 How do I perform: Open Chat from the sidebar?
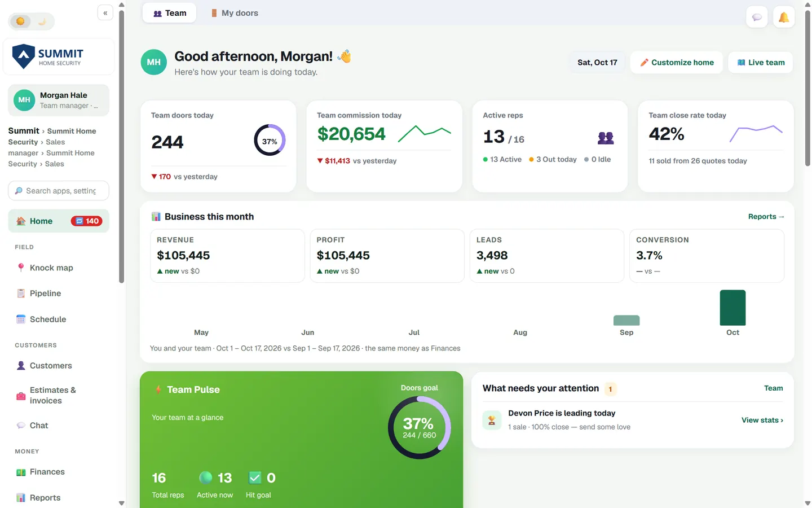[x=59, y=426]
